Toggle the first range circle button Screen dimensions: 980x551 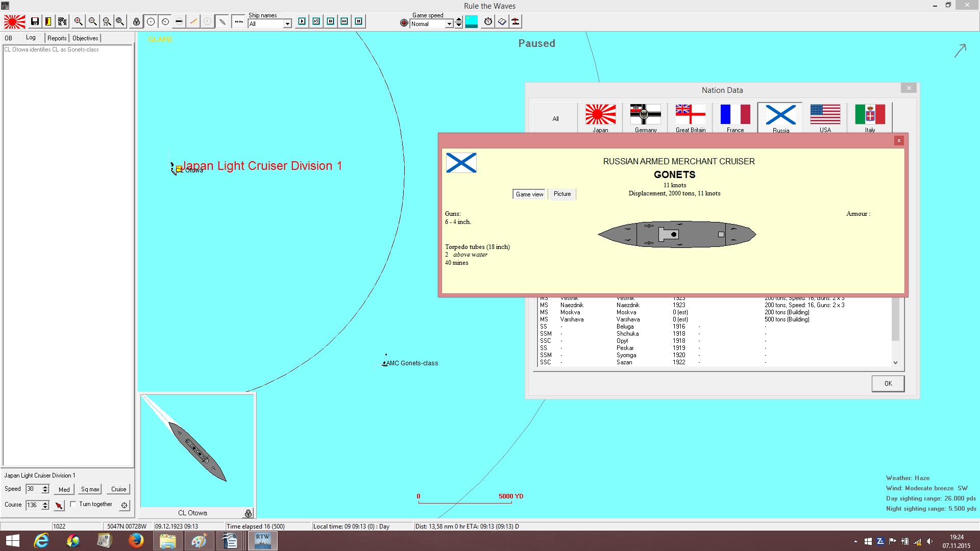[x=151, y=21]
